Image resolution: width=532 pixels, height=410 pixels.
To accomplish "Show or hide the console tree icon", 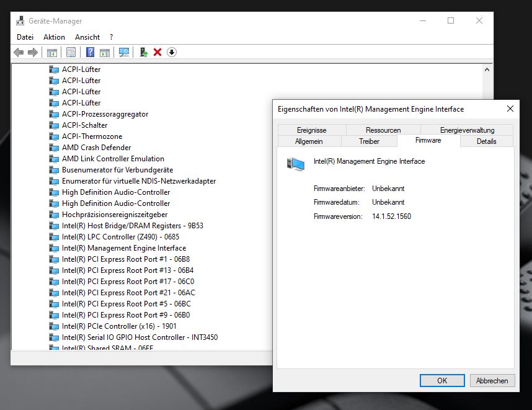I will tap(52, 52).
